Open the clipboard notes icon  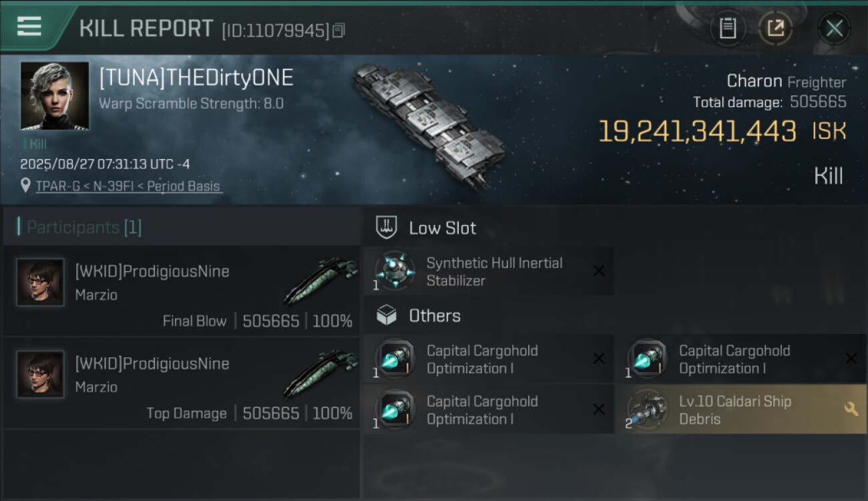pyautogui.click(x=728, y=29)
